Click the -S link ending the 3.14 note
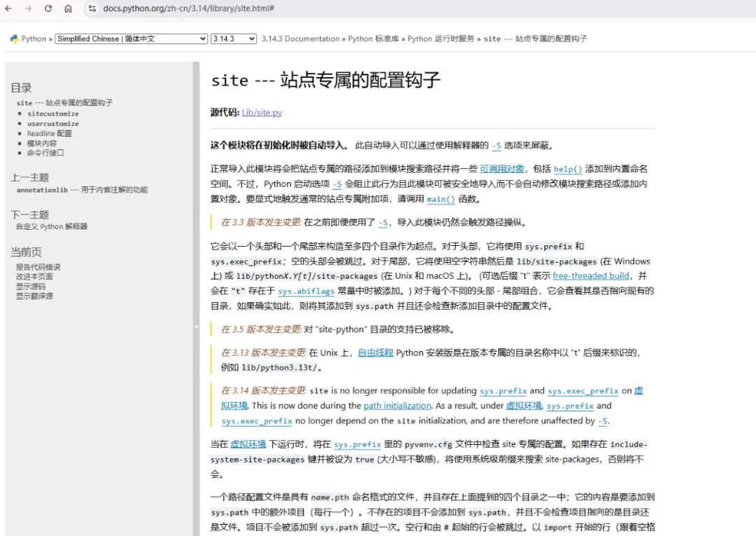 point(603,420)
